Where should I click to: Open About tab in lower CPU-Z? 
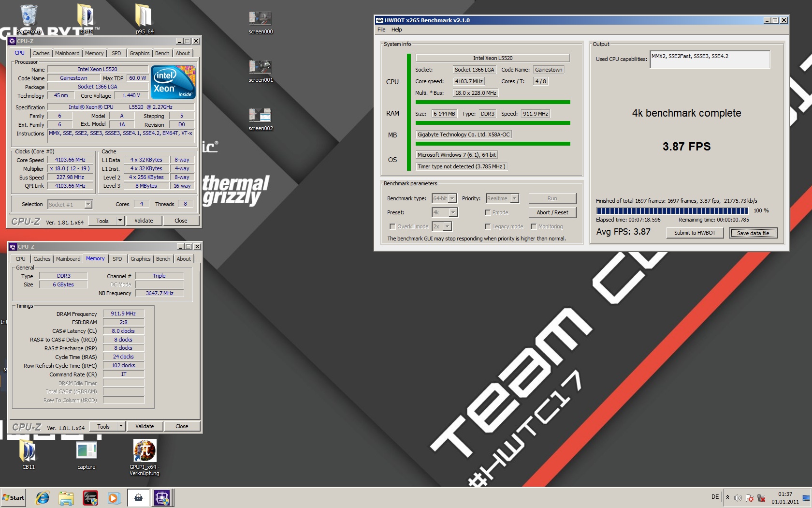click(184, 259)
